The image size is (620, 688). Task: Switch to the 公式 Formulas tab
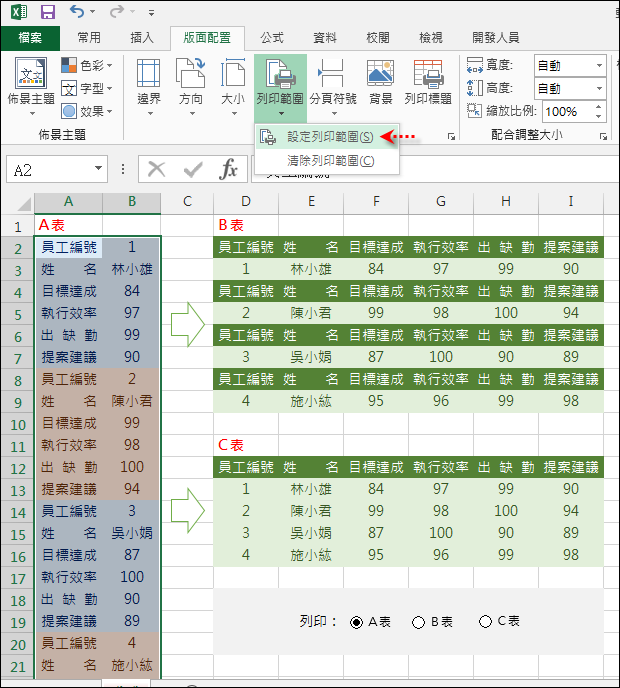[x=272, y=38]
